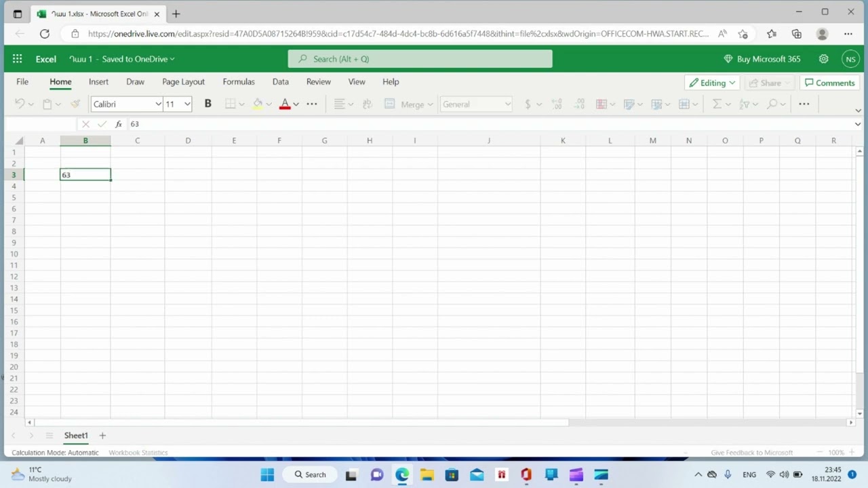Open Windows Start menu

click(267, 474)
